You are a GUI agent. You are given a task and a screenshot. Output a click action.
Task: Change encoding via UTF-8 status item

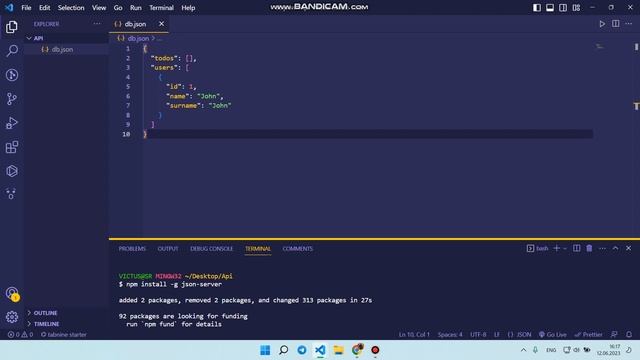pyautogui.click(x=478, y=335)
